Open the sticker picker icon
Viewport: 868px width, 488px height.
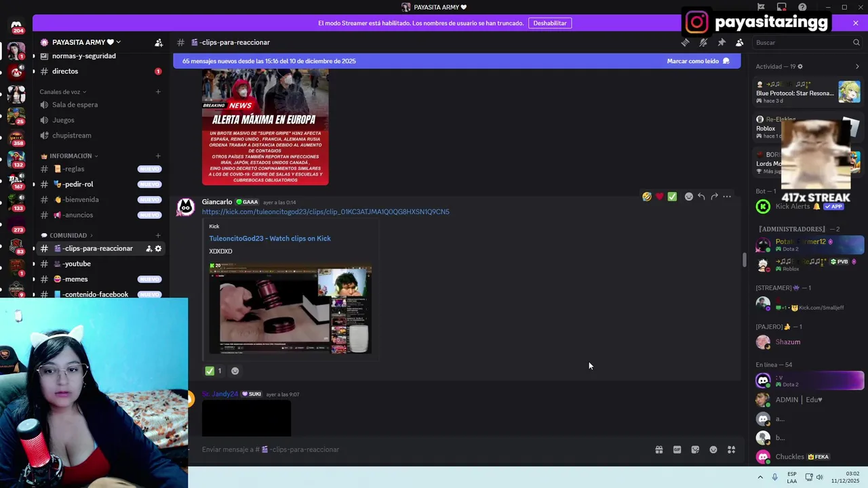[695, 449]
